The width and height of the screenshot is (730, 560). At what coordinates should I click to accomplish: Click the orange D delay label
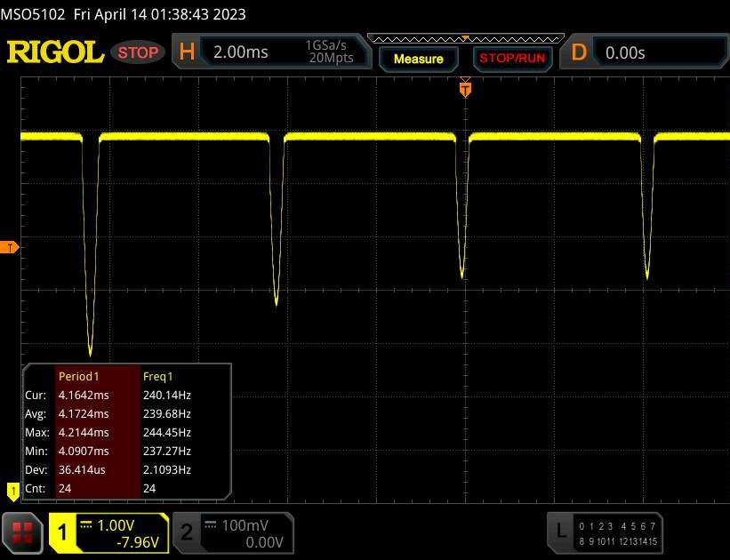(x=579, y=52)
